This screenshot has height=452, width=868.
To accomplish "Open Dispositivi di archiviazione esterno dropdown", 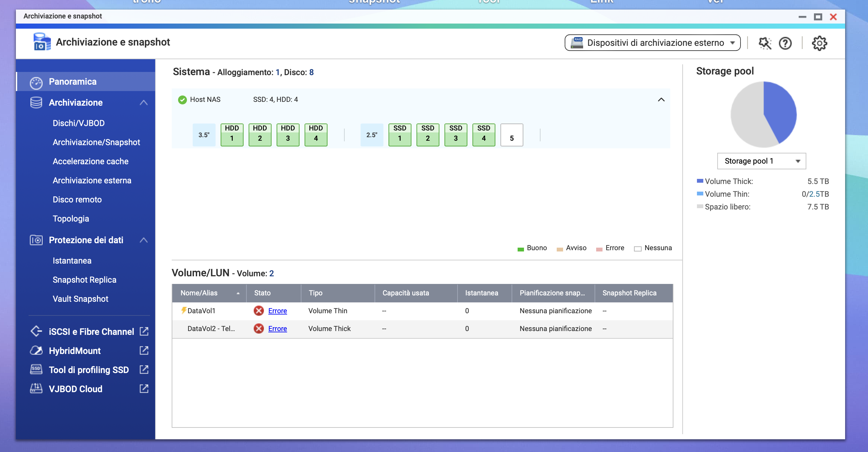I will [652, 43].
